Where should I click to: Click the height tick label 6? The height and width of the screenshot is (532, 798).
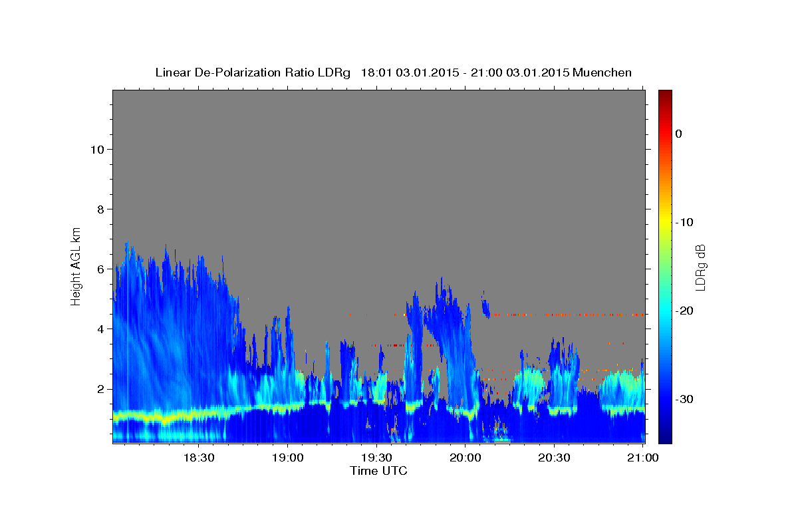[x=100, y=269]
